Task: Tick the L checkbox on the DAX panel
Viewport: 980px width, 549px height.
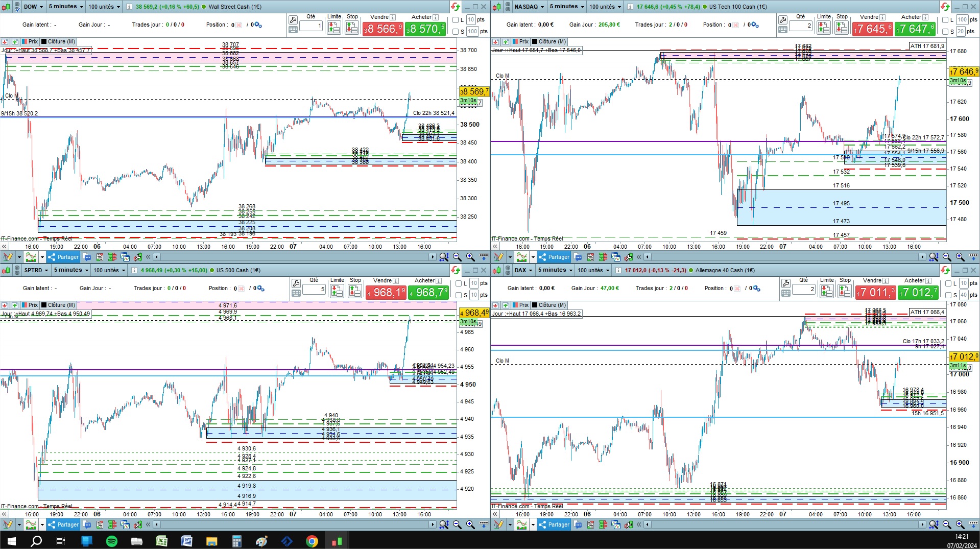Action: pos(948,283)
